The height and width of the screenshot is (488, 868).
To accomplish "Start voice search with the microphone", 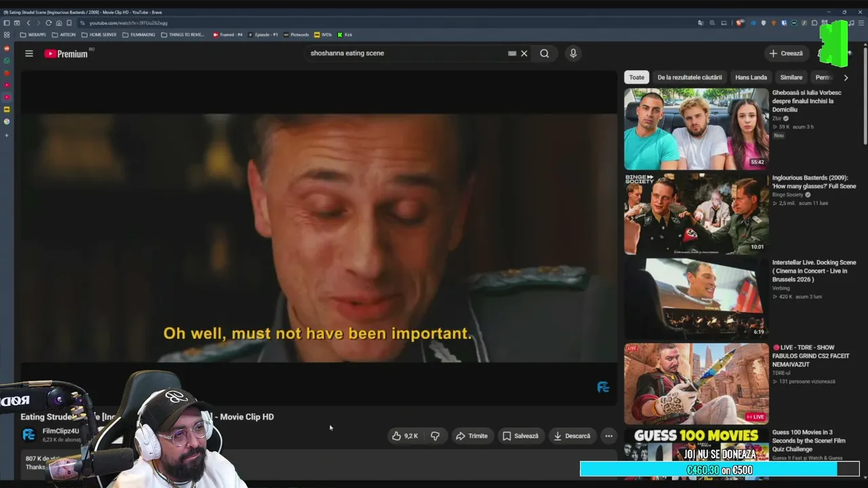I will click(x=573, y=54).
